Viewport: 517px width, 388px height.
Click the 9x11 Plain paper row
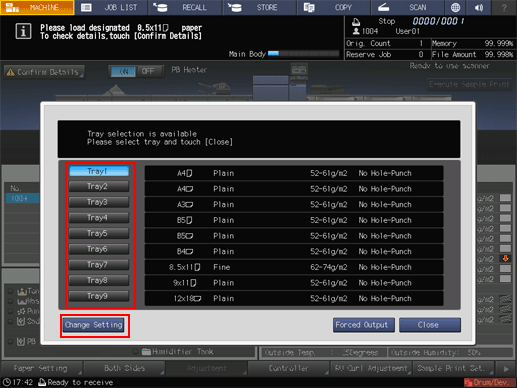294,283
